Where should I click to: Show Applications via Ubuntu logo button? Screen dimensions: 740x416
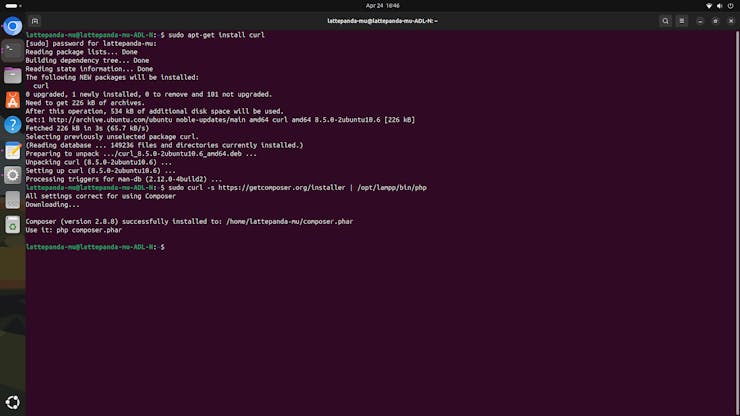(x=13, y=402)
